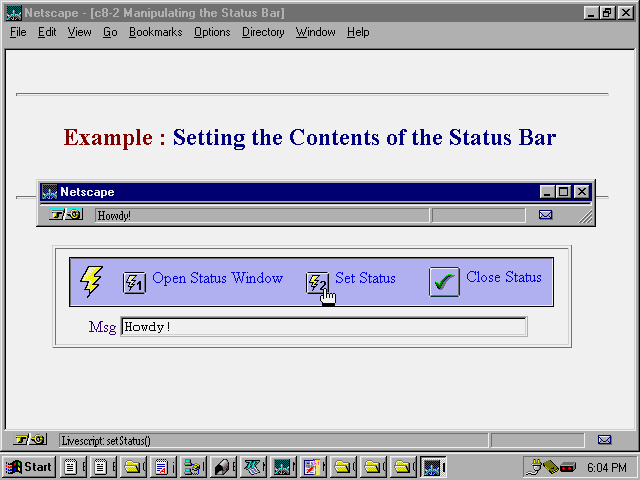The height and width of the screenshot is (480, 640).
Task: Open the Edit menu
Action: point(47,32)
